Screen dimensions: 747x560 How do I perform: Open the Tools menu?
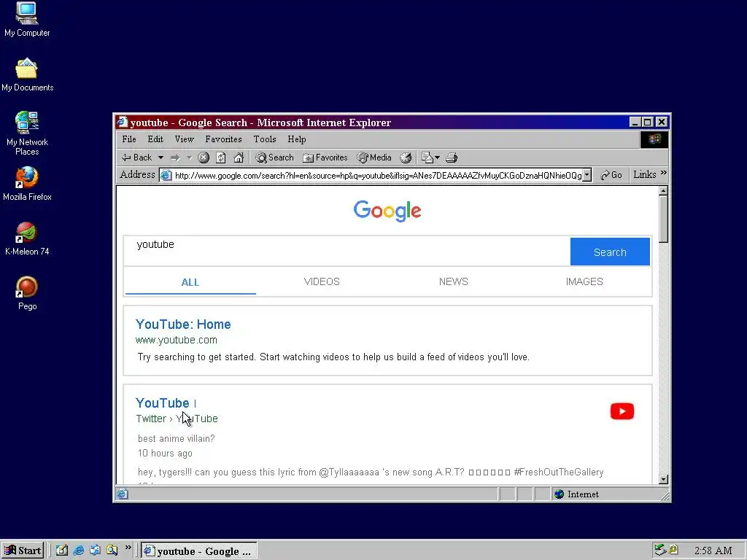264,139
